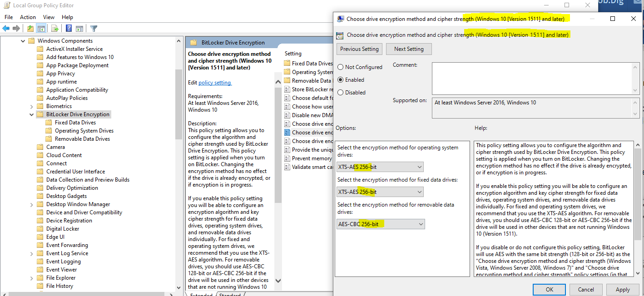Click the Export List toolbar icon

pos(55,29)
